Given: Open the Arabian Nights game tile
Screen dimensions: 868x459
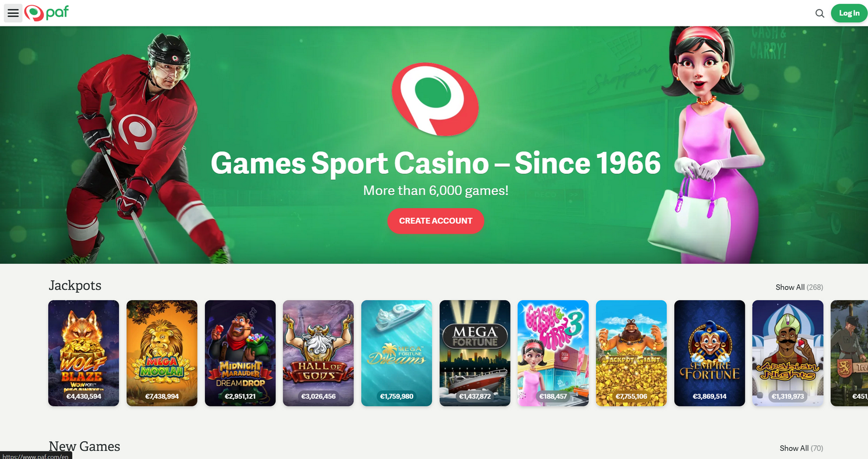Looking at the screenshot, I should click(x=788, y=353).
